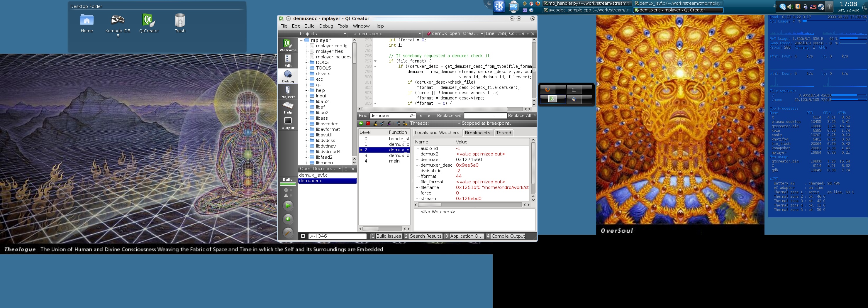
Task: Collapse code fold at line 797
Action: click(x=375, y=61)
